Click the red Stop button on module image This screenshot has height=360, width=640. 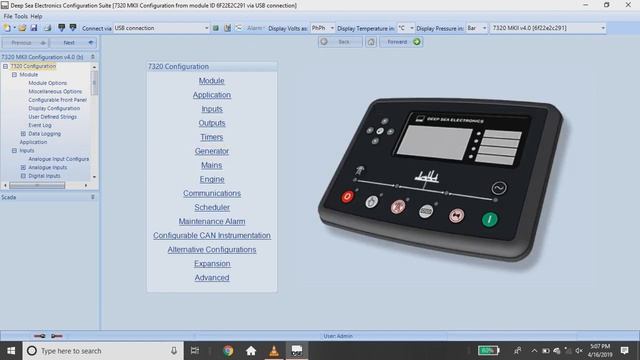tap(347, 197)
